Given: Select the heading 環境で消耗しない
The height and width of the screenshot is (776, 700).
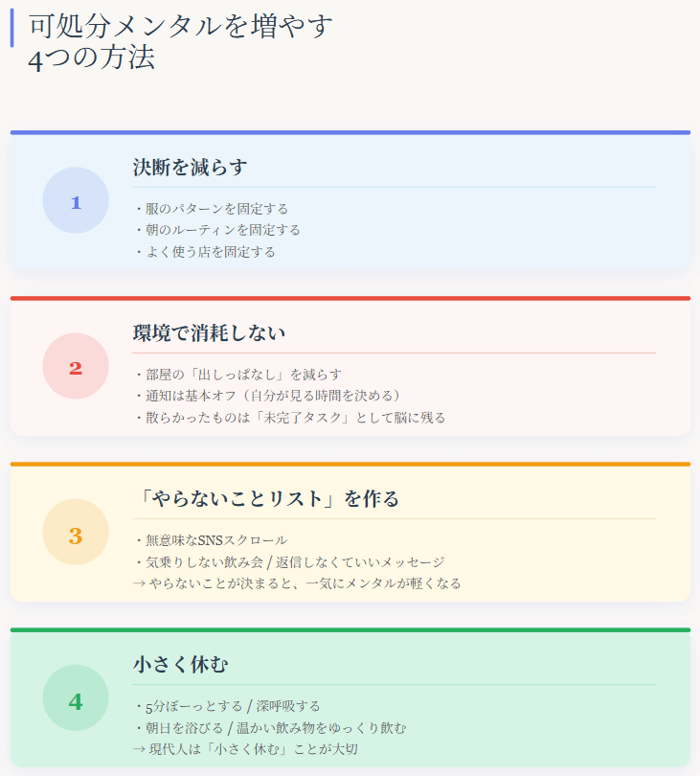Looking at the screenshot, I should click(209, 333).
